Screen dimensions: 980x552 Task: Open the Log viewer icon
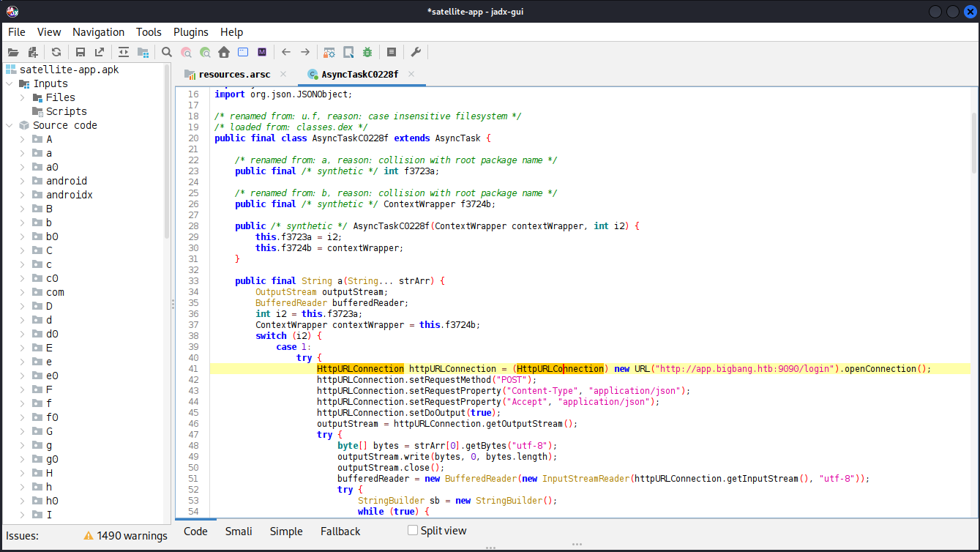392,52
